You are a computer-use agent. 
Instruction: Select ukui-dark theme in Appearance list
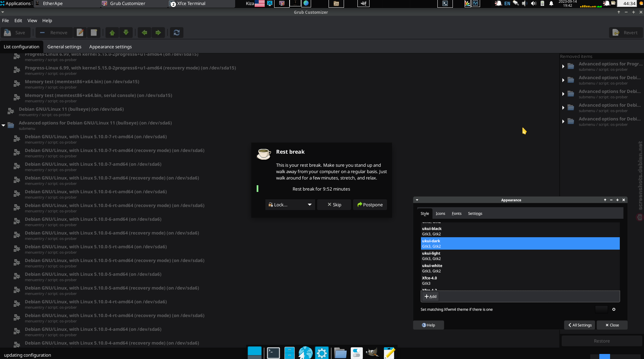point(520,244)
